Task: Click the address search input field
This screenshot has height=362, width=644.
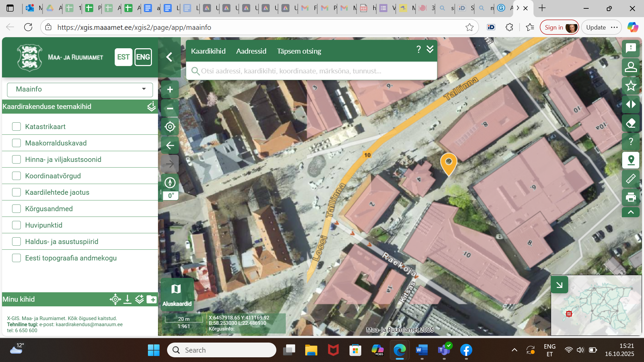Action: (312, 71)
